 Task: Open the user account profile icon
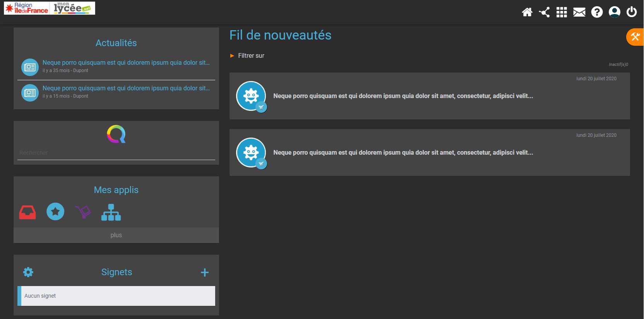615,12
